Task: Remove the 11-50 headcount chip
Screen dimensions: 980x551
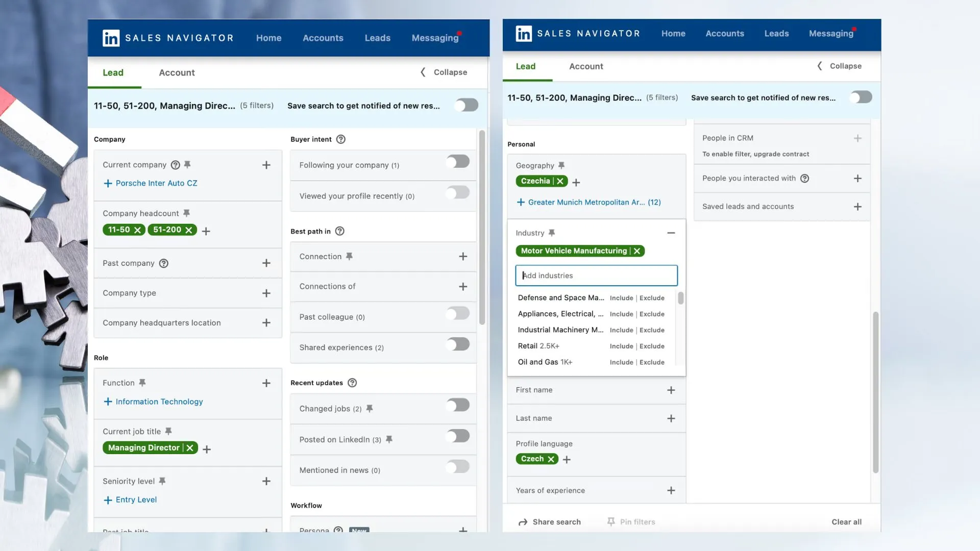Action: (x=137, y=230)
